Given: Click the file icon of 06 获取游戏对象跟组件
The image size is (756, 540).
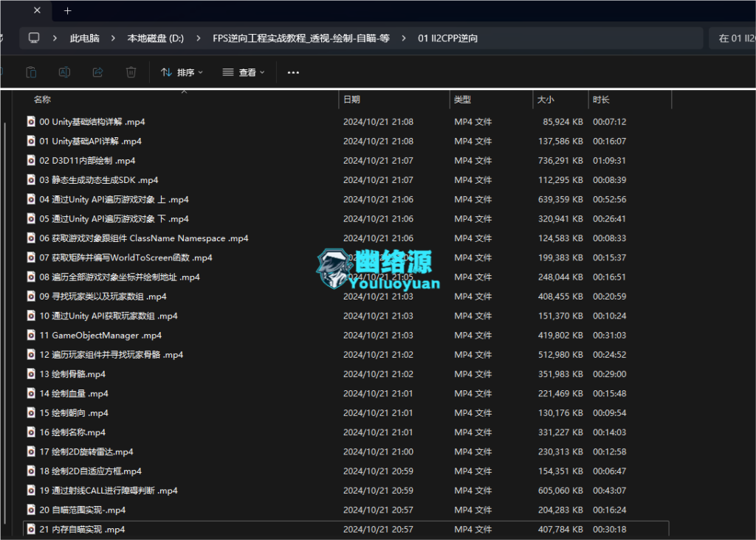Looking at the screenshot, I should pos(31,238).
